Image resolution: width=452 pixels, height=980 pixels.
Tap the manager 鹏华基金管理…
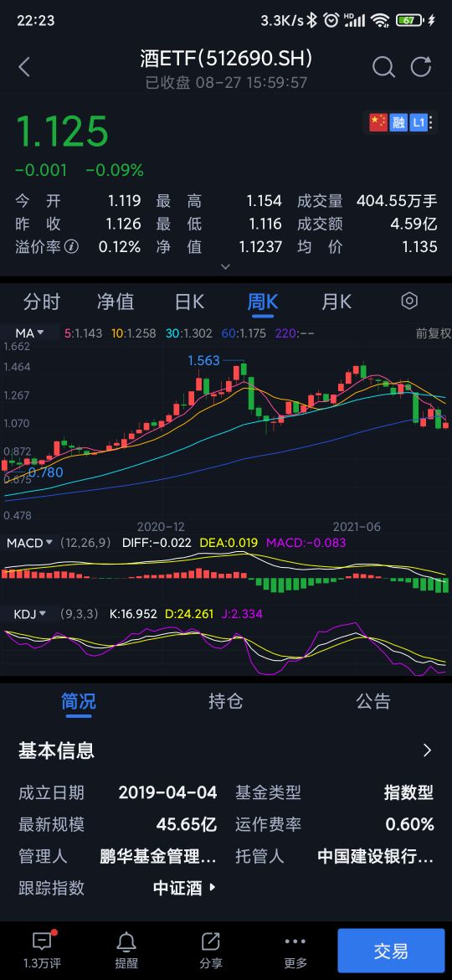158,856
